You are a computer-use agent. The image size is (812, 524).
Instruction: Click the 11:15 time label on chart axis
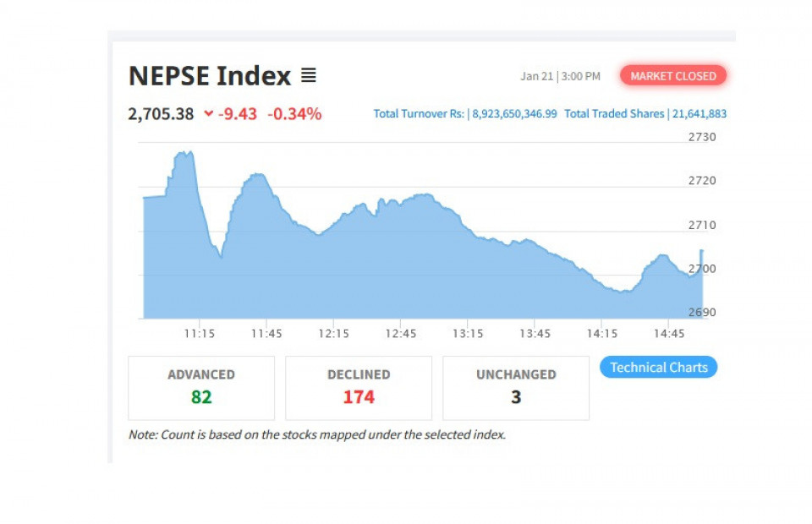coord(199,334)
